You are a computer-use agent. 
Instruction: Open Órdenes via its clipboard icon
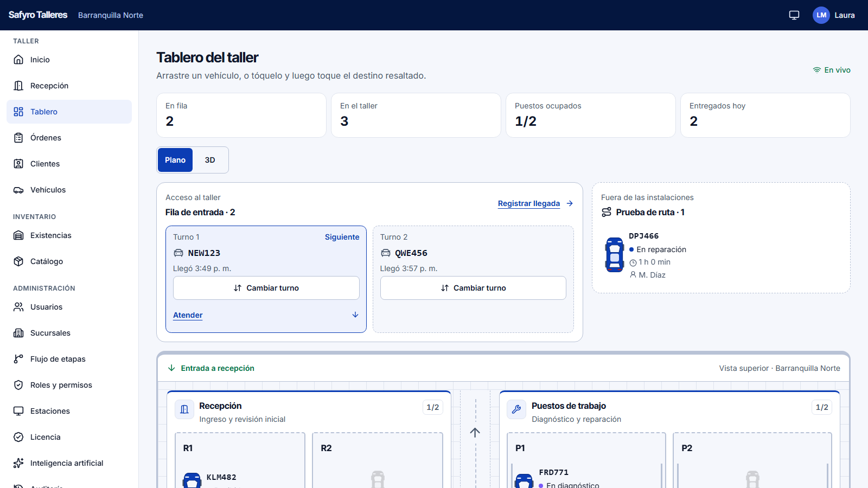(x=18, y=138)
